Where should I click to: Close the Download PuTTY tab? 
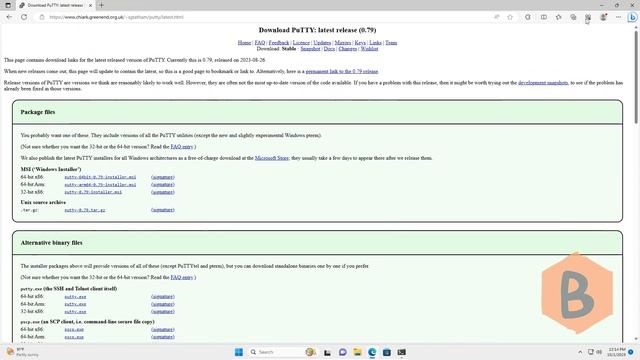[x=91, y=5]
